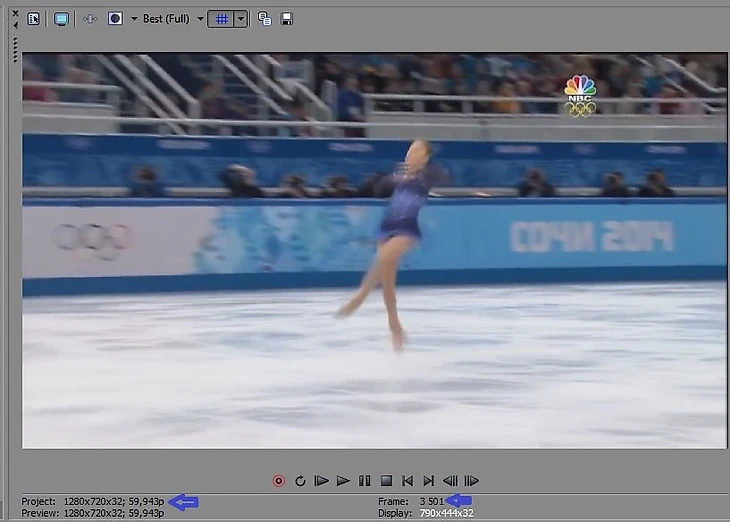Save snapshot to file icon
730x522 pixels.
coord(287,19)
